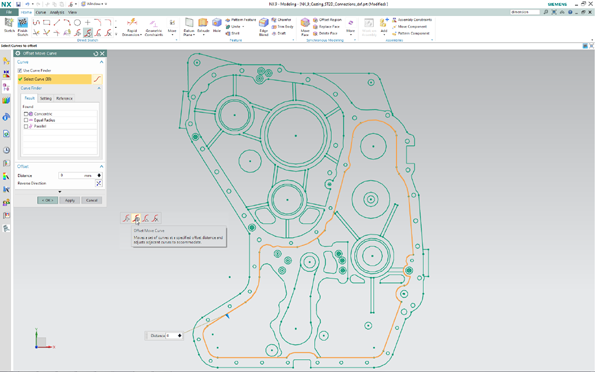Click the Reverse Direction icon
The height and width of the screenshot is (372, 595).
tap(99, 183)
